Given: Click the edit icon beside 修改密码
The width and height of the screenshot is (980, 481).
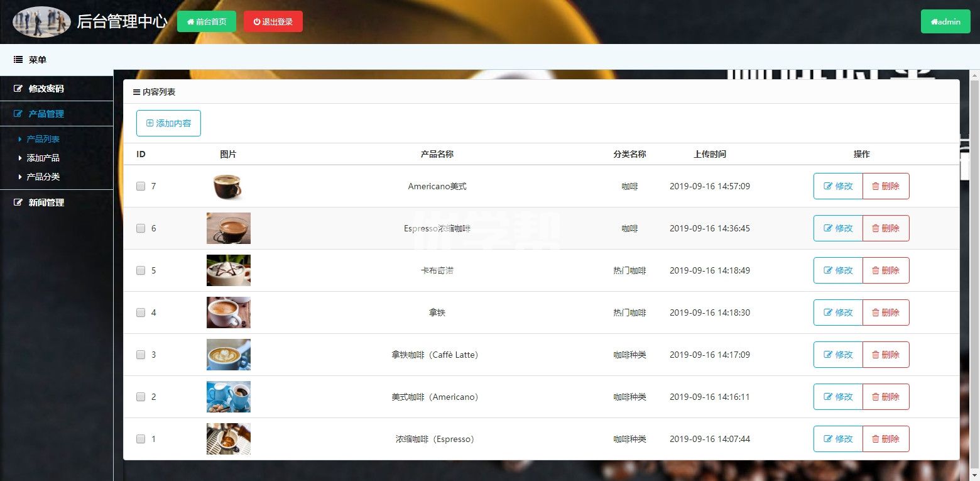Looking at the screenshot, I should (18, 89).
